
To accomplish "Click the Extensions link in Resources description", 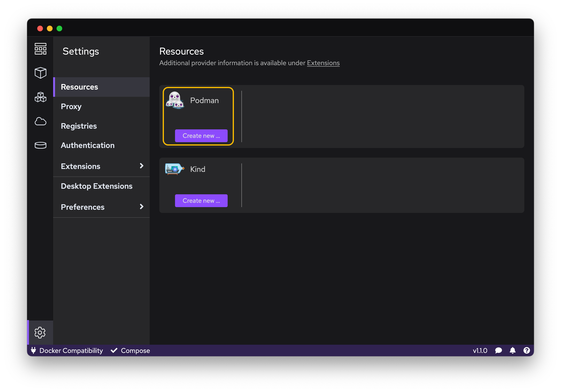I will (x=323, y=63).
